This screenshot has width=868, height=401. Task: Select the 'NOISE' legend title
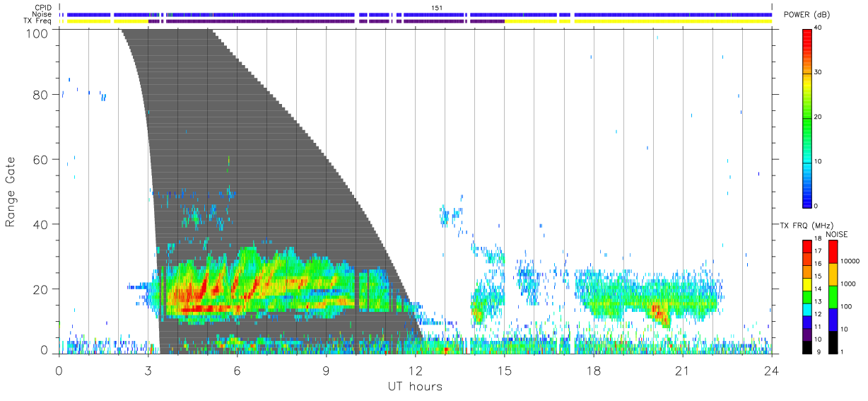click(836, 234)
